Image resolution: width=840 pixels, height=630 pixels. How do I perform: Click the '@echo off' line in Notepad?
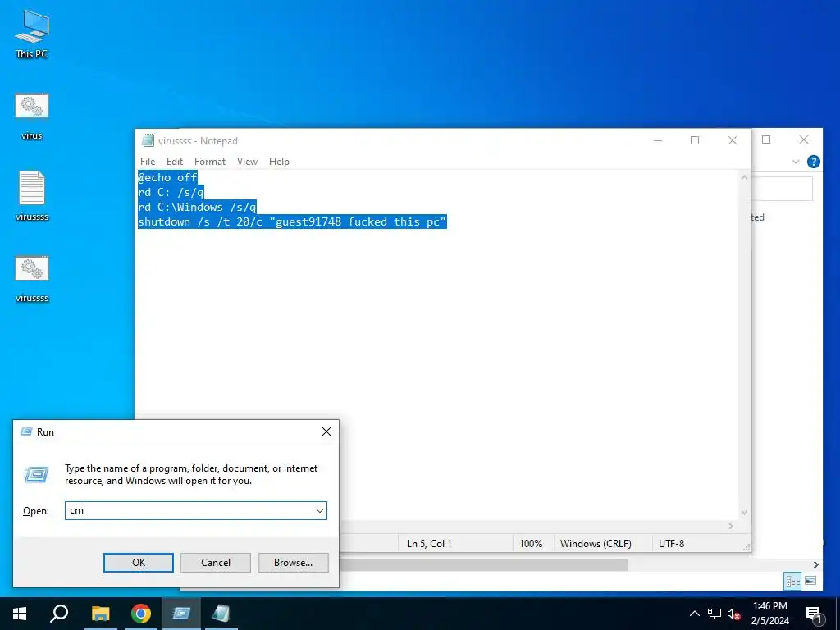(167, 177)
